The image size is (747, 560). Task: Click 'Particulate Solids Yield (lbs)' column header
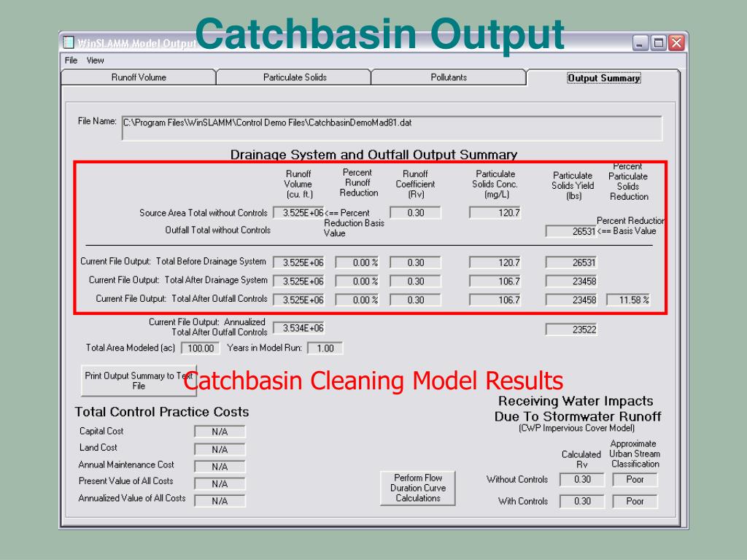click(x=573, y=186)
